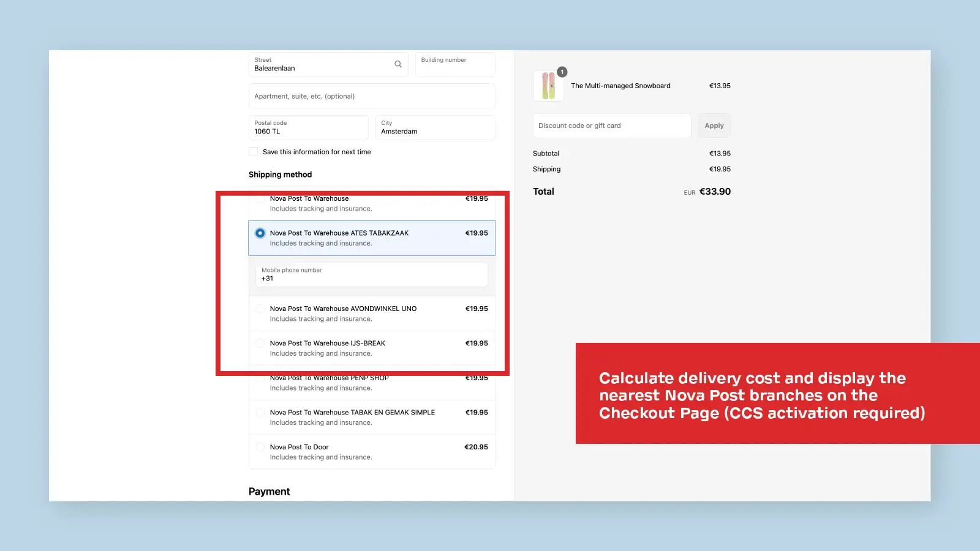Click the quantity badge on the product image
This screenshot has height=551, width=980.
(562, 72)
